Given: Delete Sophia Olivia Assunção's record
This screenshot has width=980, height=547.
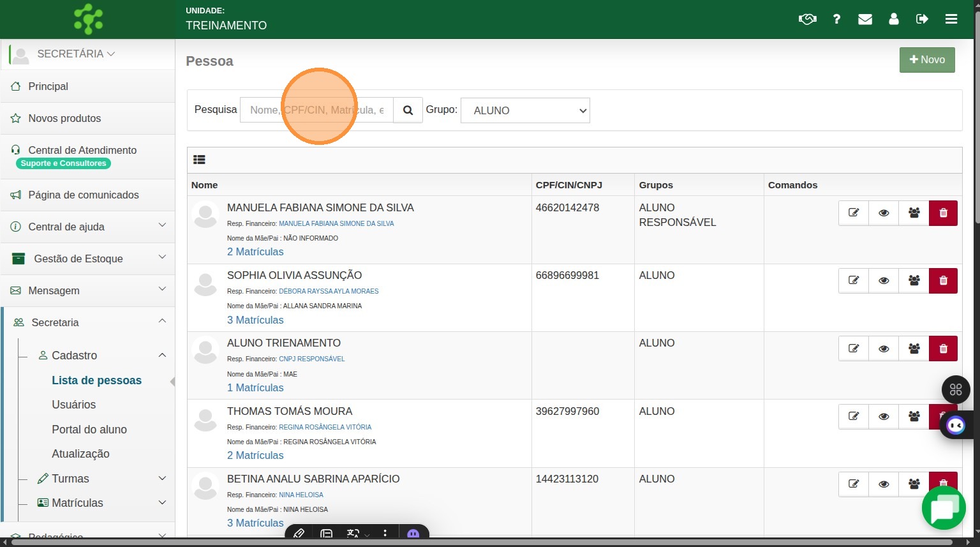Looking at the screenshot, I should tap(943, 281).
